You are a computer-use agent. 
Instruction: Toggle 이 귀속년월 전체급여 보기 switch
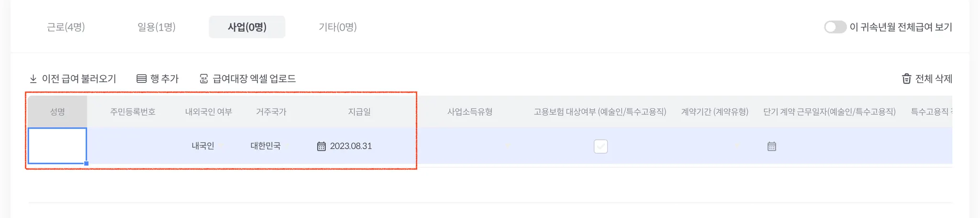(835, 27)
